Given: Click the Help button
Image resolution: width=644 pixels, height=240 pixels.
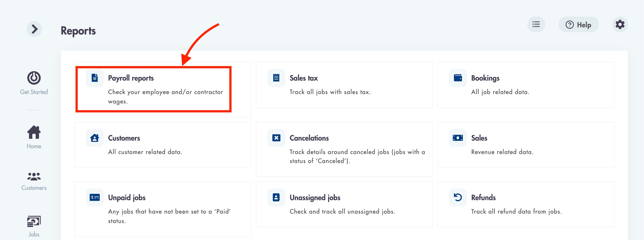Looking at the screenshot, I should 578,25.
